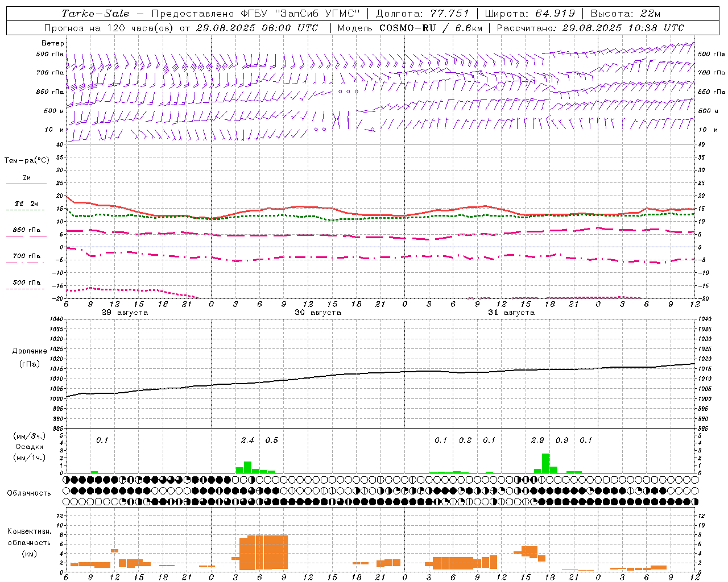Click the "30 августа" date label
This screenshot has width=728, height=582.
318,313
